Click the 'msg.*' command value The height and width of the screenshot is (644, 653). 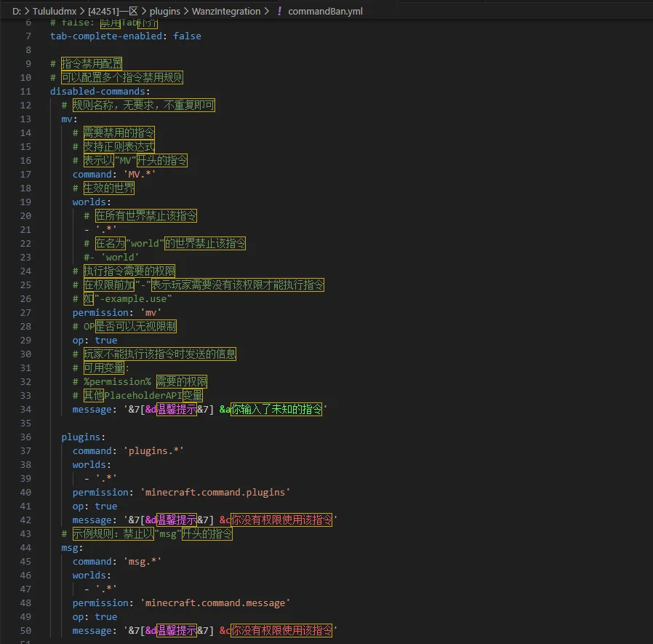143,562
